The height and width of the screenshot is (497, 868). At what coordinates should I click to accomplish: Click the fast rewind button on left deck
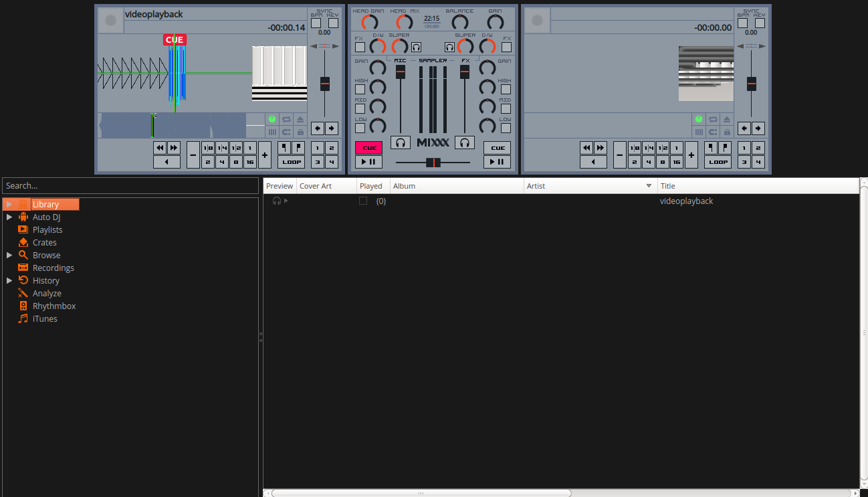(x=160, y=148)
